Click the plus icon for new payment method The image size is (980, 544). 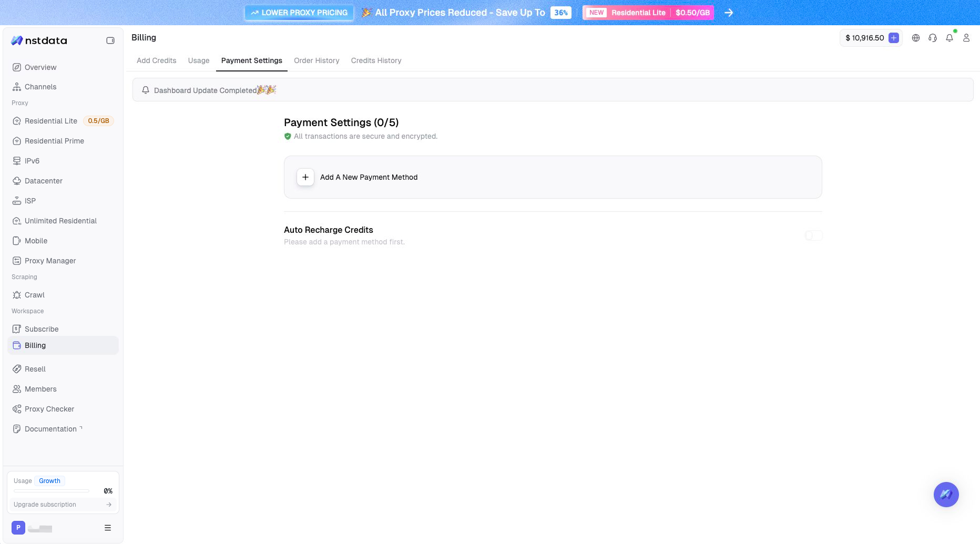tap(305, 177)
